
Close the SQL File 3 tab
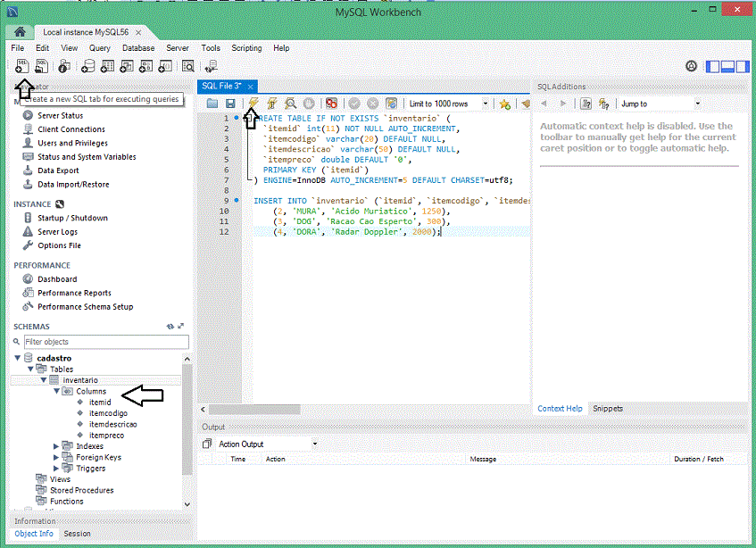pos(250,87)
